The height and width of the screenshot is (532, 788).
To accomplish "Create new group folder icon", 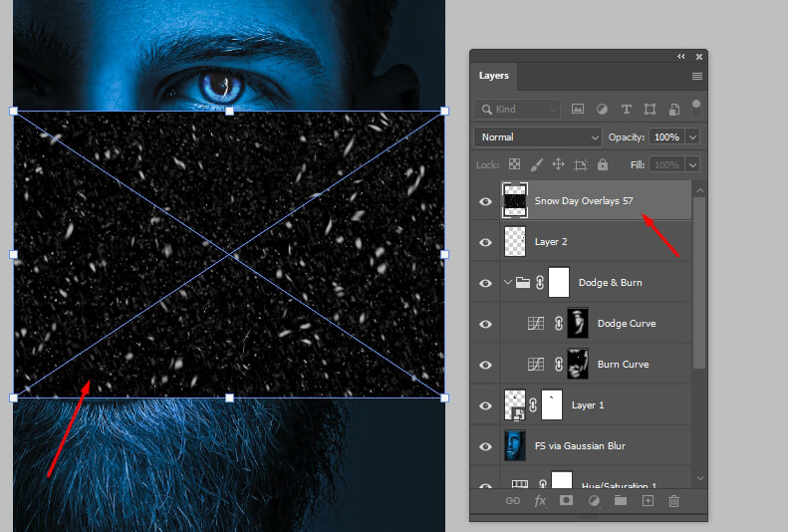I will [x=621, y=500].
